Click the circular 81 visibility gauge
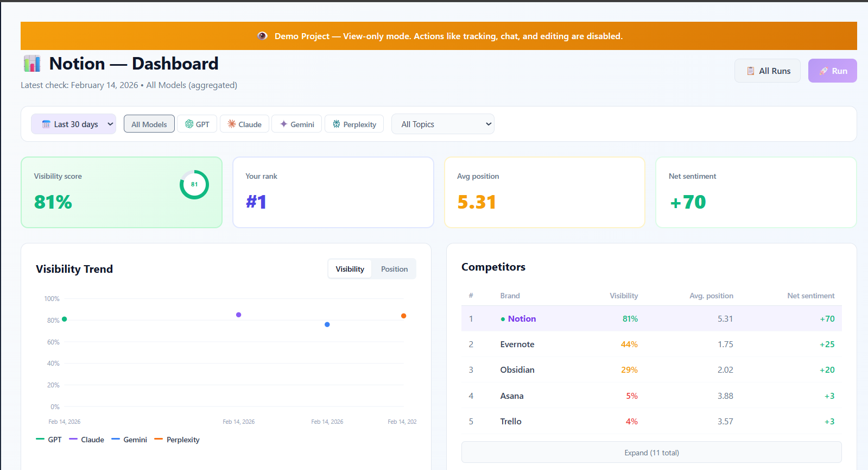Screen dimensions: 868x470 (194, 185)
